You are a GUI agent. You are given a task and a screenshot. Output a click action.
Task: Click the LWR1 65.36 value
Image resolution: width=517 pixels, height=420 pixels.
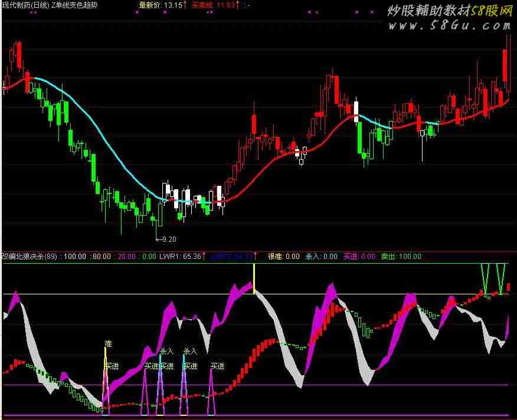[184, 257]
